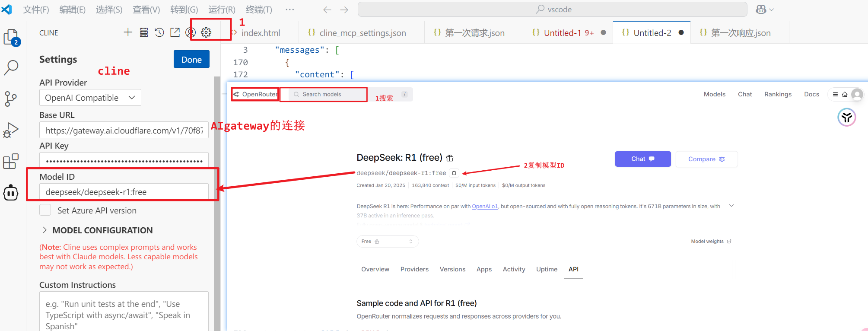
Task: Open Cline in editor pop-out icon
Action: pyautogui.click(x=175, y=32)
